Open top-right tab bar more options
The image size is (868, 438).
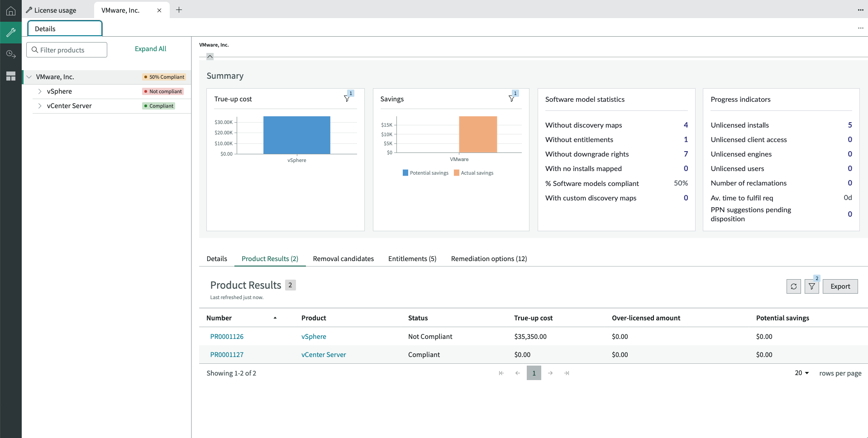(x=860, y=10)
